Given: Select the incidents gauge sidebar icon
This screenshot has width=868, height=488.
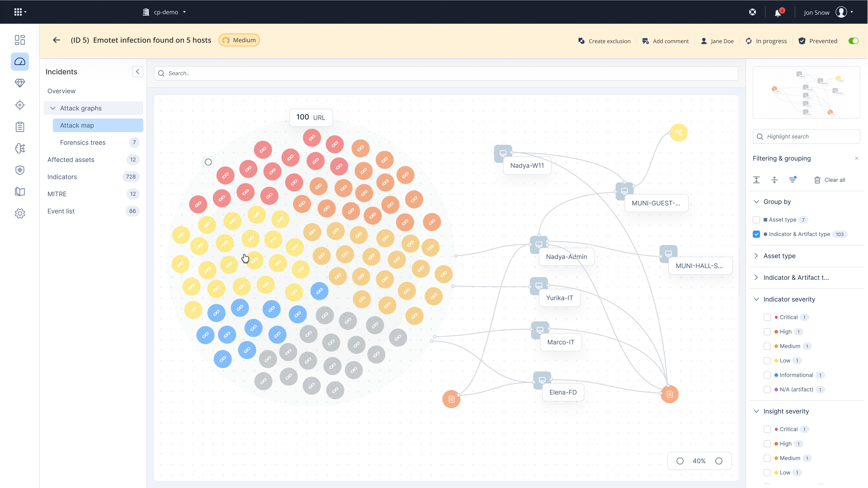Looking at the screenshot, I should 20,62.
